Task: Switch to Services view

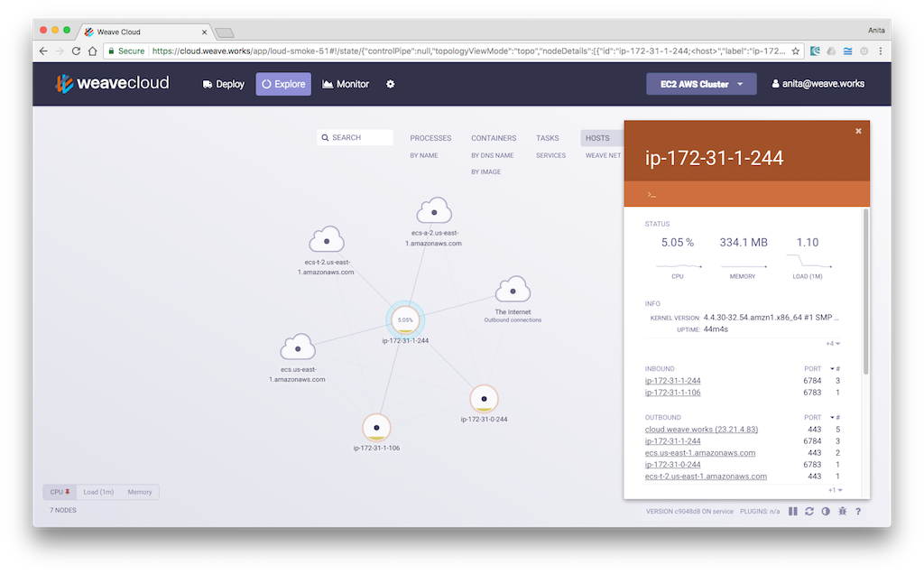Action: (x=551, y=155)
